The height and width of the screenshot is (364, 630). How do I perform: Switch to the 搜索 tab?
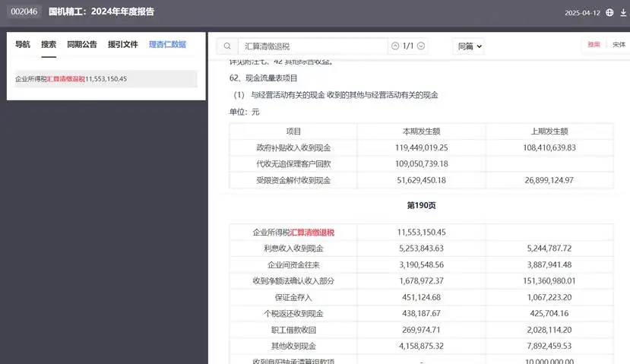49,44
